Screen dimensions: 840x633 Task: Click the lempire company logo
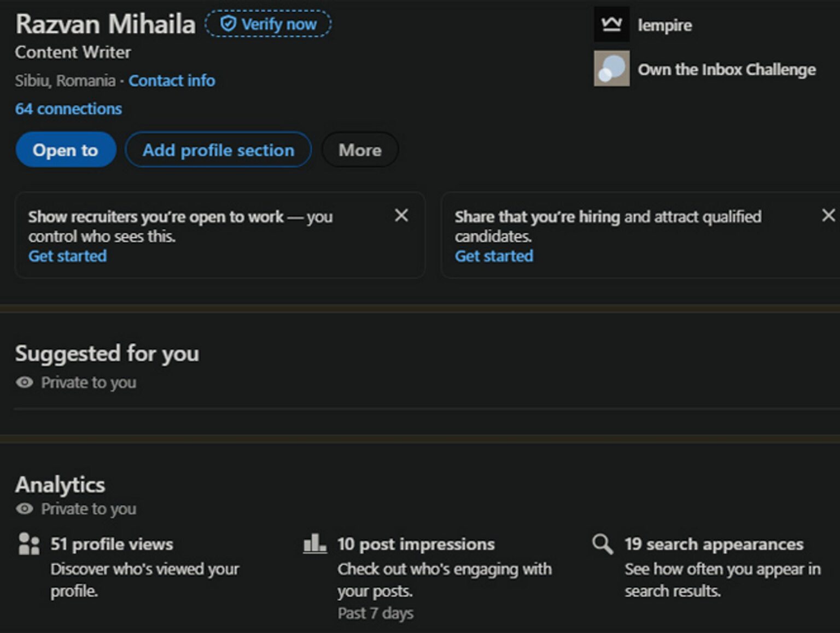pos(611,24)
